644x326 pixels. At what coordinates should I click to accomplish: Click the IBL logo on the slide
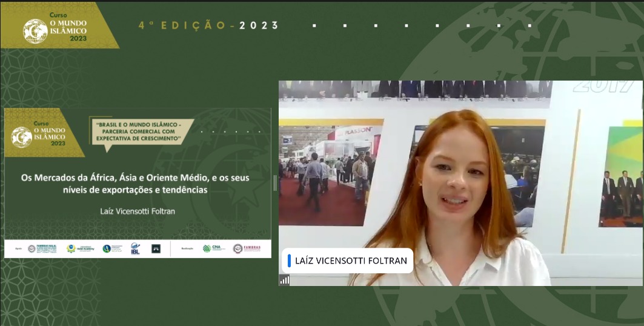[136, 248]
